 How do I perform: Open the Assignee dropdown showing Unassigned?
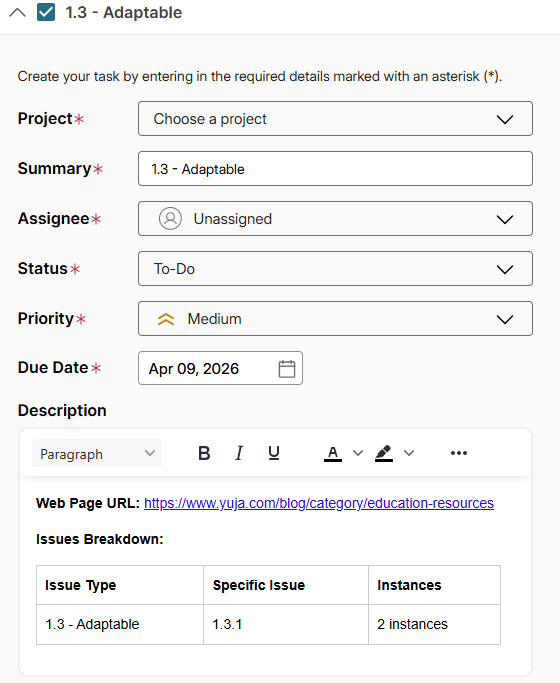pos(335,219)
